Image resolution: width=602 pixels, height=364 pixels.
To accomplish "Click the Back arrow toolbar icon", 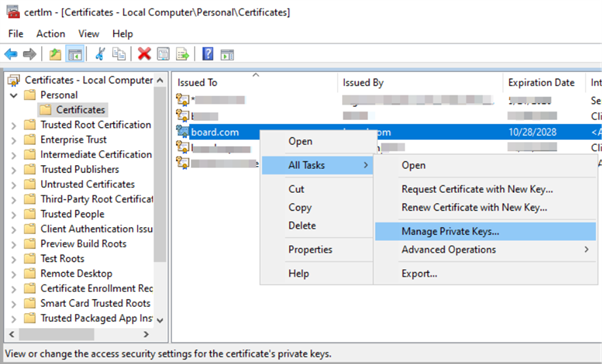I will click(11, 54).
